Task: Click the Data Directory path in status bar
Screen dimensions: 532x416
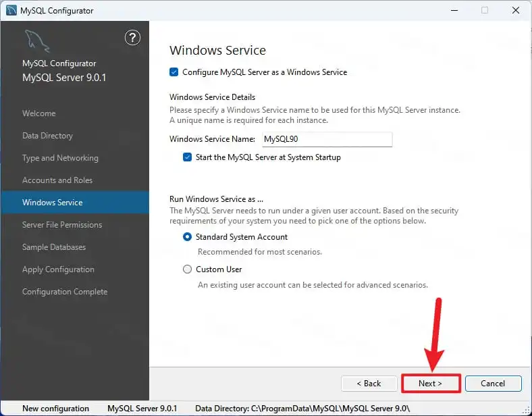Action: tap(302, 409)
